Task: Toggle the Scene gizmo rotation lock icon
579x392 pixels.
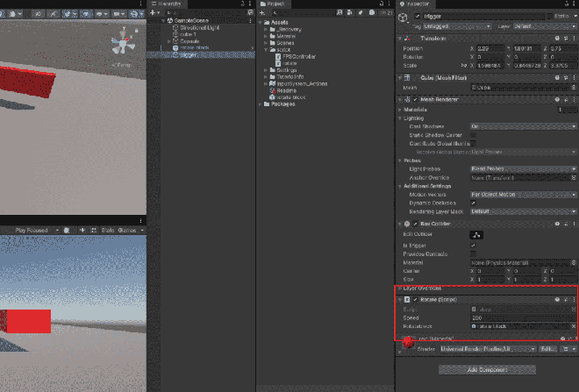Action: 136,31
